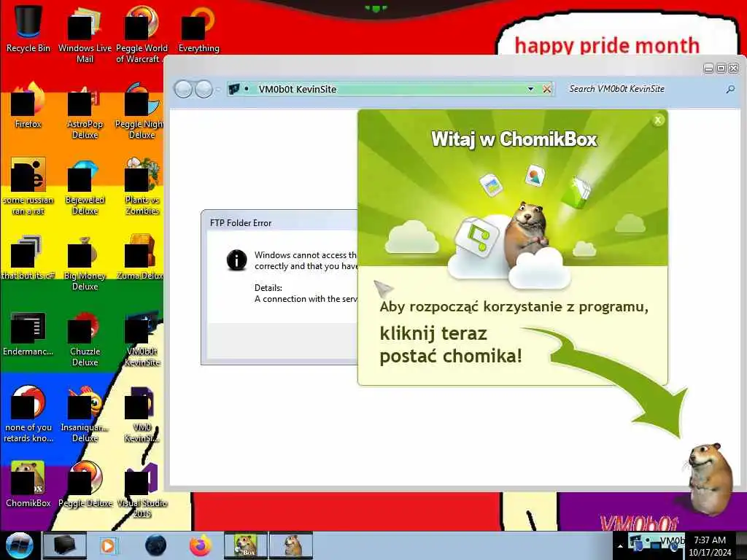Open ChomikBox desktop shortcut
This screenshot has height=560, width=747.
[x=28, y=484]
